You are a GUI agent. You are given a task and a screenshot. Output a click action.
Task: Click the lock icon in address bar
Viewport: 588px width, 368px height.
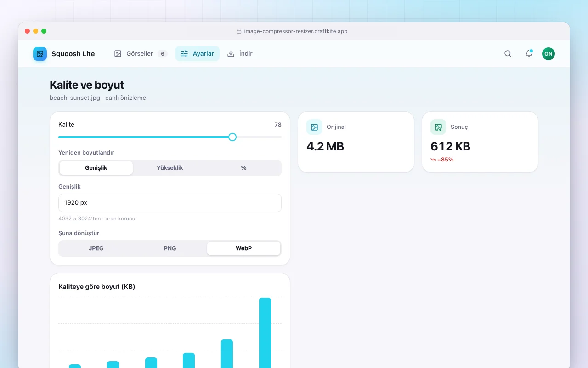239,31
